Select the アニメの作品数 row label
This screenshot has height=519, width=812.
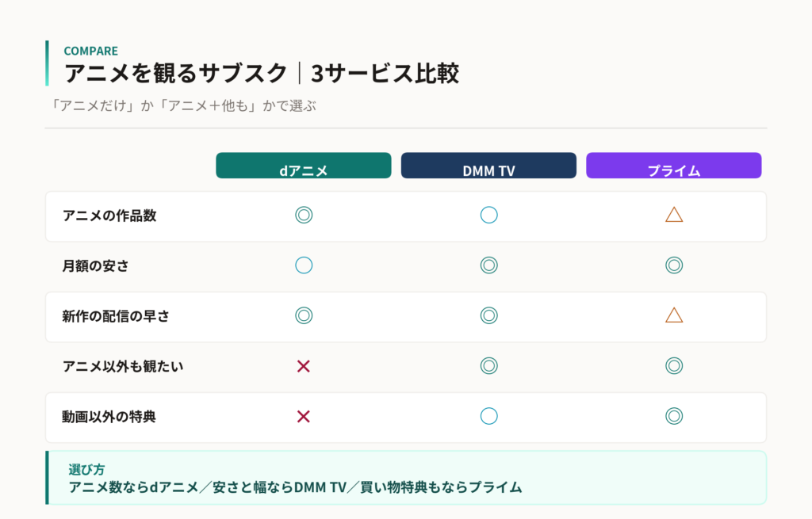coord(109,216)
